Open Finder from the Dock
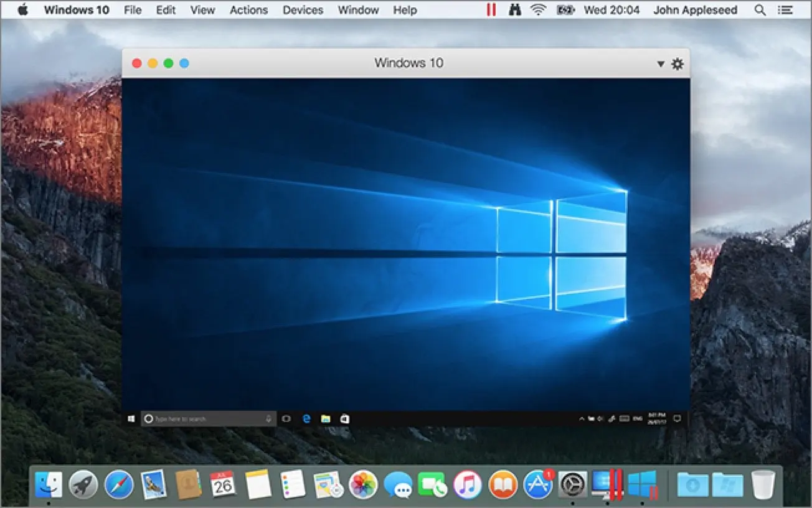The image size is (812, 508). click(x=48, y=484)
